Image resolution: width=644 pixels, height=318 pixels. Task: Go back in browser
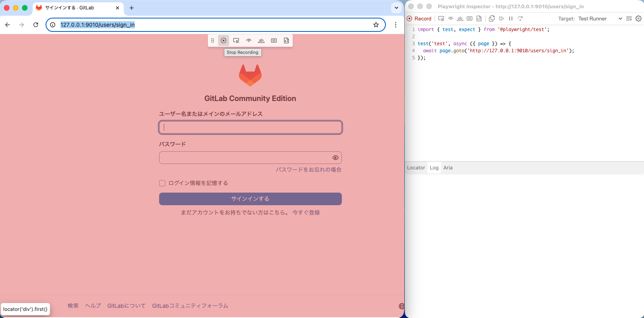pyautogui.click(x=7, y=25)
